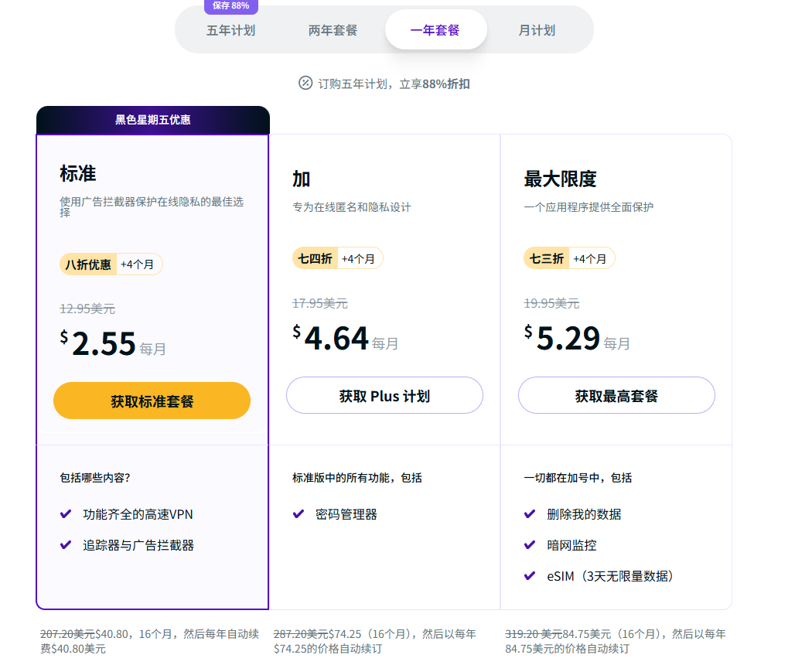Click the checkmark beside 删除我的数据
The height and width of the screenshot is (665, 812).
[x=530, y=513]
